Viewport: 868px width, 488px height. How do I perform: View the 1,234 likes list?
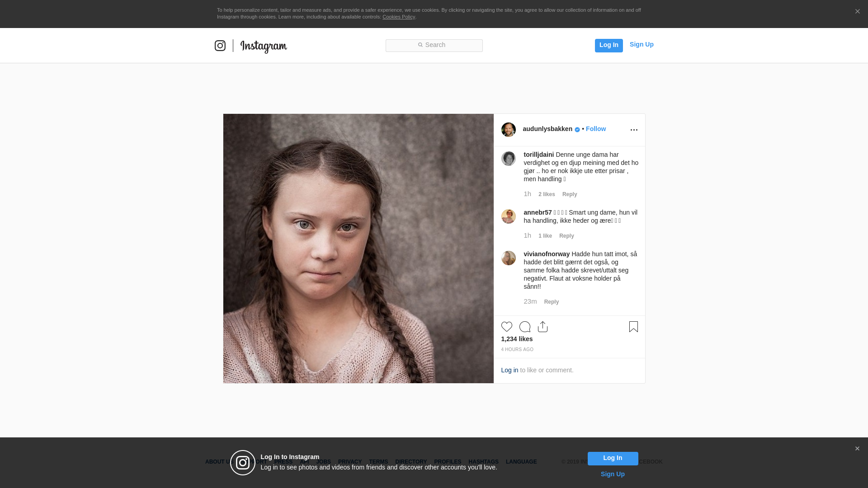pos(517,339)
